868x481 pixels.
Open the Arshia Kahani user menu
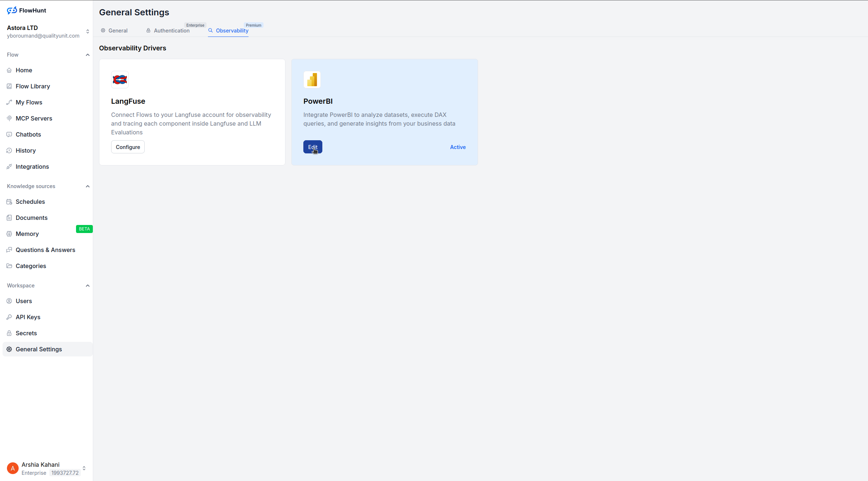[84, 468]
